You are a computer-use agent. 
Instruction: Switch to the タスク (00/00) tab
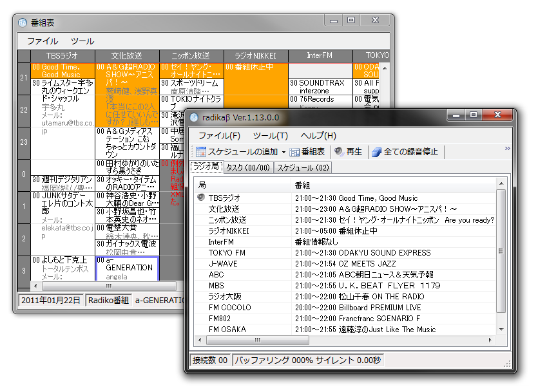tap(248, 168)
